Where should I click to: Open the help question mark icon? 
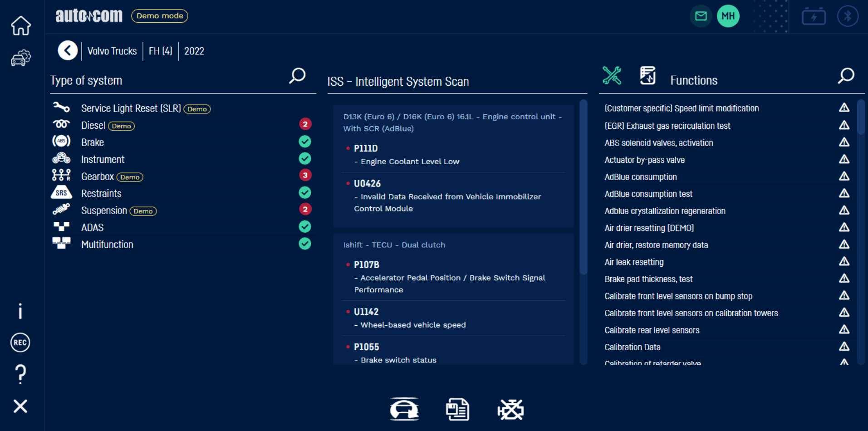(x=20, y=374)
